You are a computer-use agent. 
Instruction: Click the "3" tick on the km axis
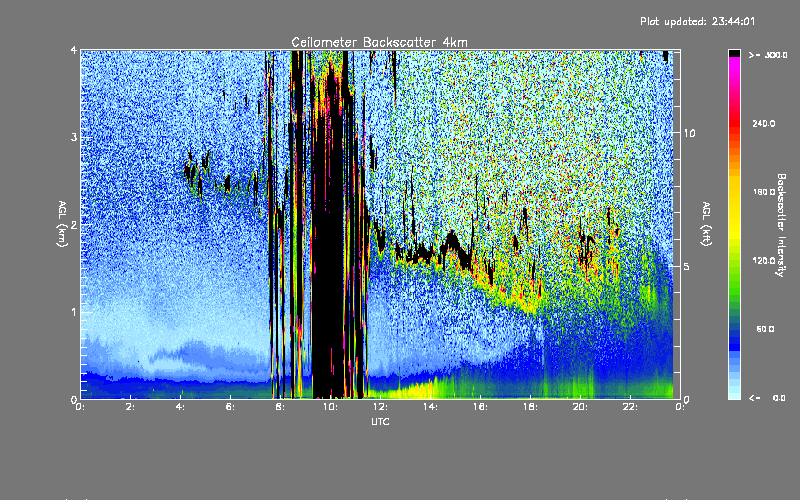(74, 137)
